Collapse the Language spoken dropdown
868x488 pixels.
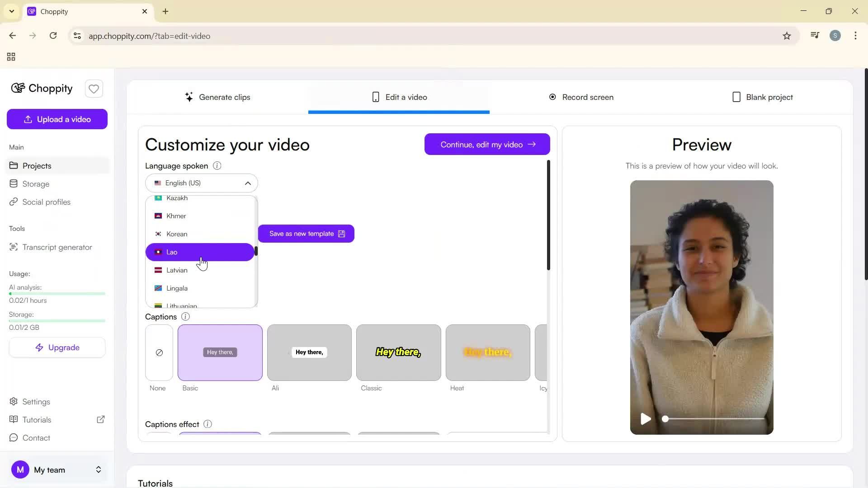248,183
